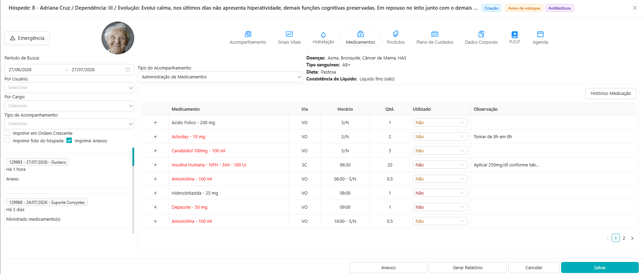Click the Período de Busca start date field

coord(34,69)
